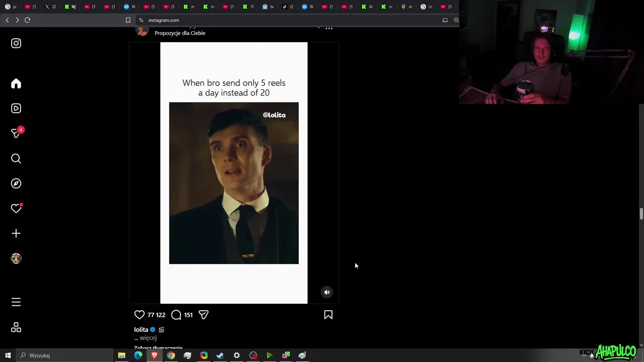Bookmark the page using address bar icon

[x=128, y=20]
